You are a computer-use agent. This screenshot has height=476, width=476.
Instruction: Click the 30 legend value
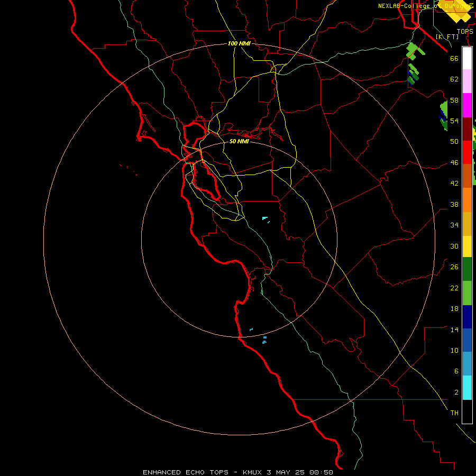[454, 246]
